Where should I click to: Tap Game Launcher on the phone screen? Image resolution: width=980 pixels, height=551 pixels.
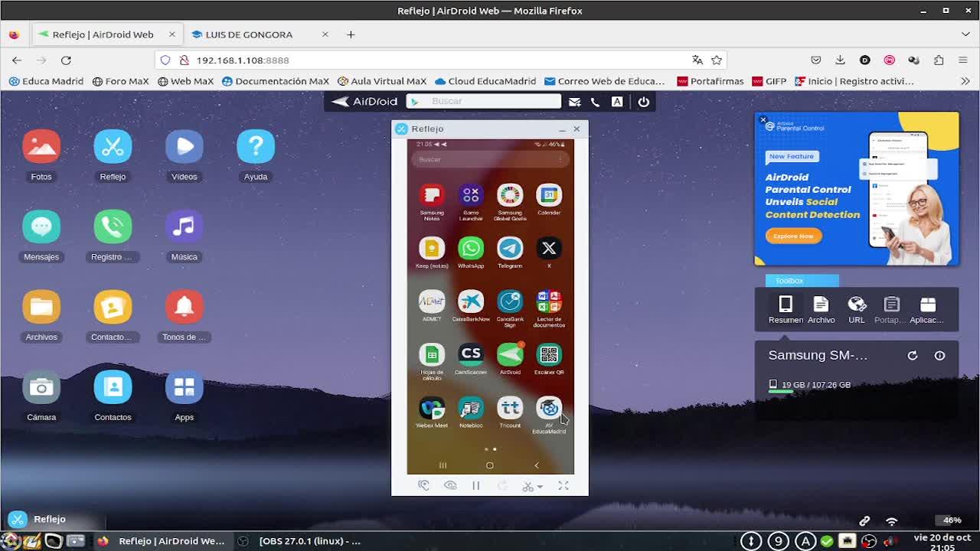471,195
